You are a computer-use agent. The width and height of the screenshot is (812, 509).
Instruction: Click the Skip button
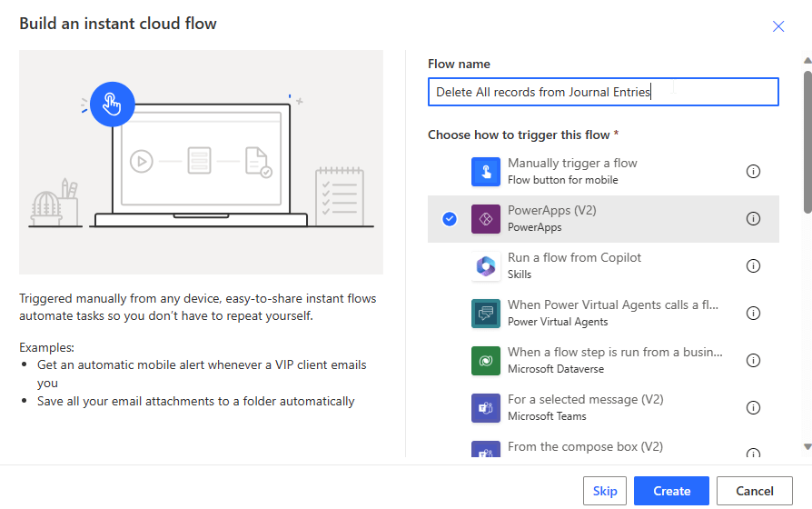pos(605,491)
